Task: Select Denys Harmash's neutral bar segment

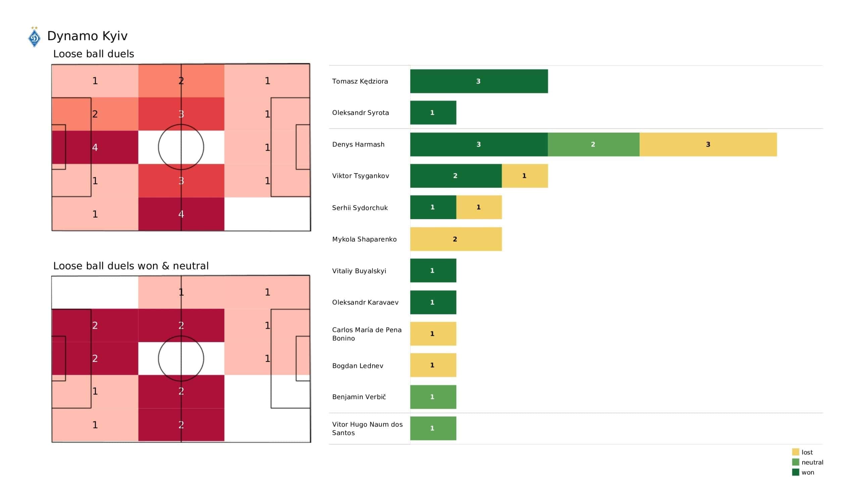Action: (593, 144)
